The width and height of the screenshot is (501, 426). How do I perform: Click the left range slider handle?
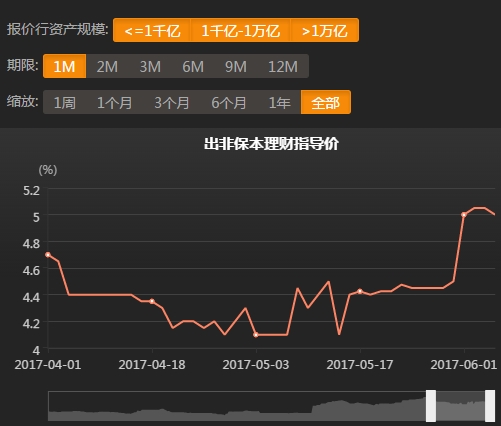tap(431, 406)
